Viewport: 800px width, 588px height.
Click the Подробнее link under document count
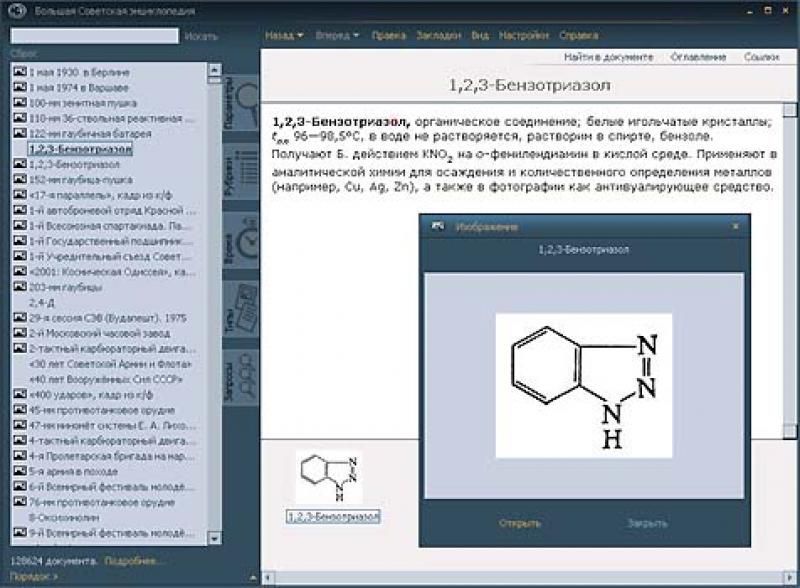coord(134,560)
